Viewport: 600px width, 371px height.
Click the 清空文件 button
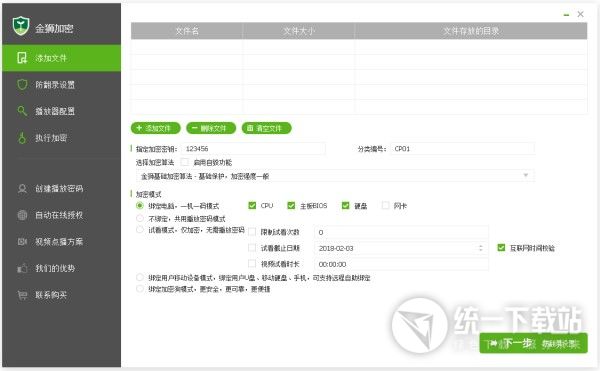(x=266, y=128)
